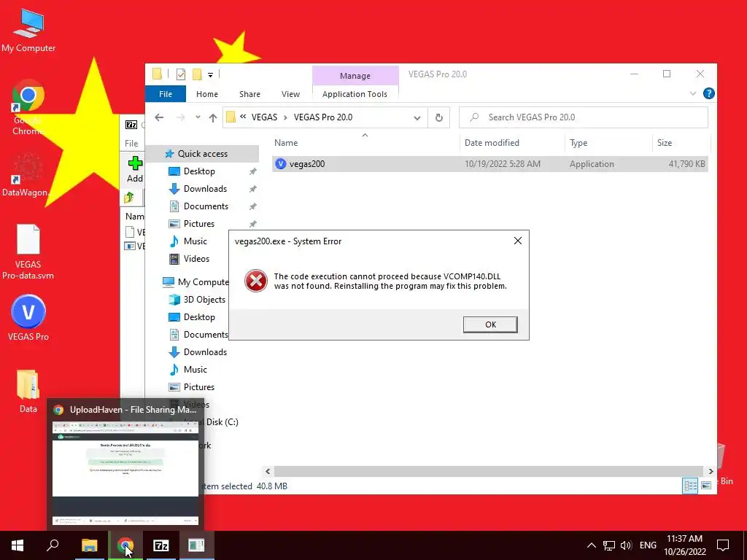
Task: Open the UploadHaven Chrome window thumbnail
Action: pyautogui.click(x=125, y=464)
